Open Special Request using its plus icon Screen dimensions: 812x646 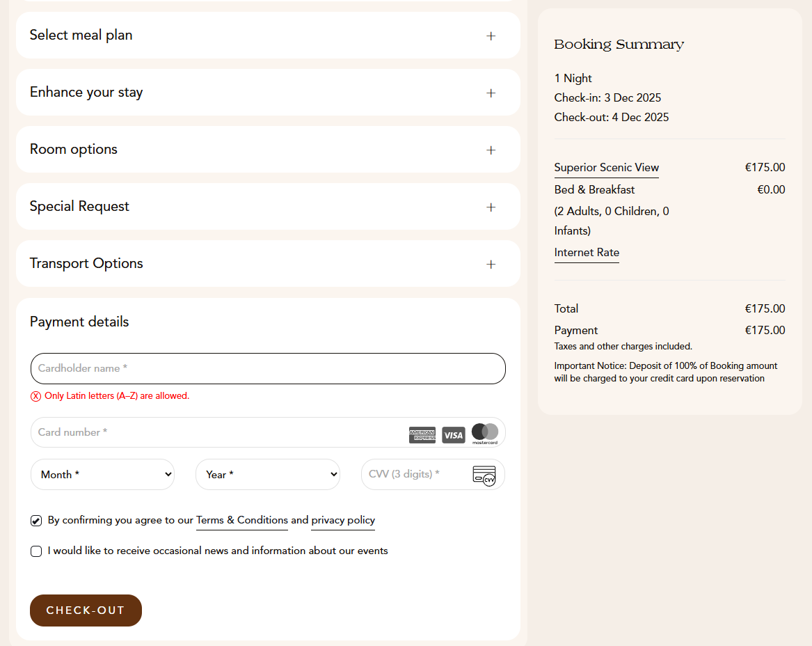[491, 207]
